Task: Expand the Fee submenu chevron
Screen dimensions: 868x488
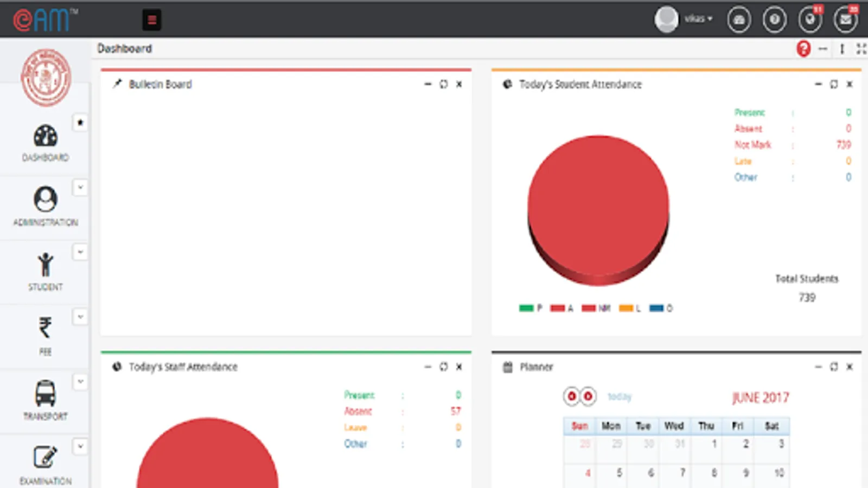Action: (80, 317)
